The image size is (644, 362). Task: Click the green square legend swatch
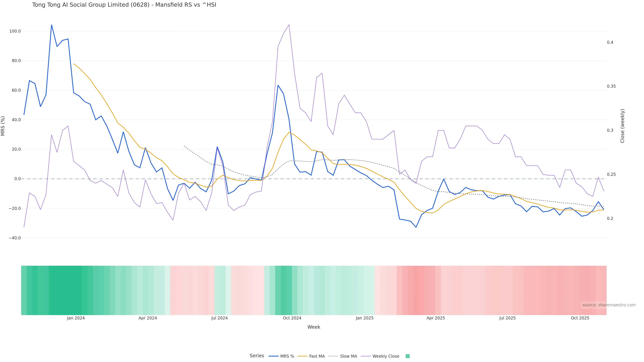[408, 356]
